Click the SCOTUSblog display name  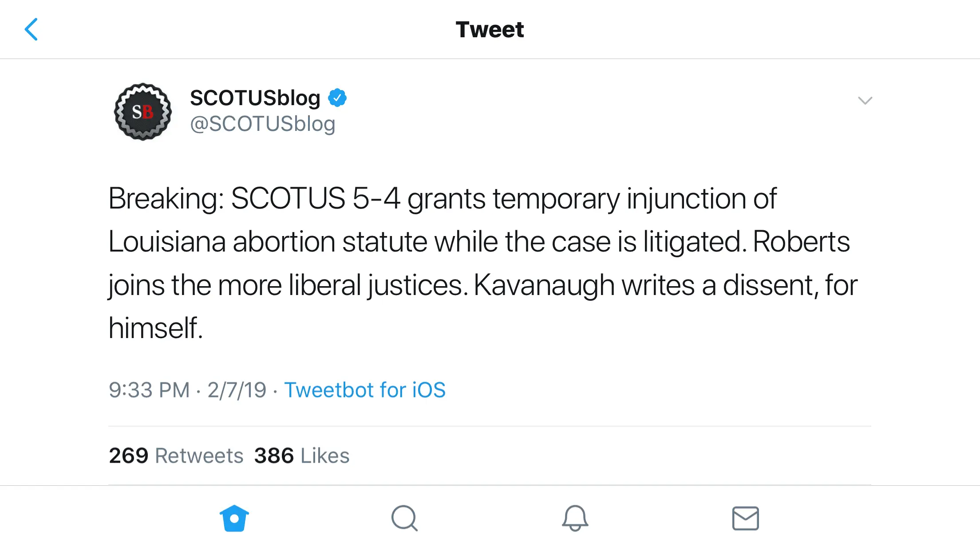click(255, 98)
